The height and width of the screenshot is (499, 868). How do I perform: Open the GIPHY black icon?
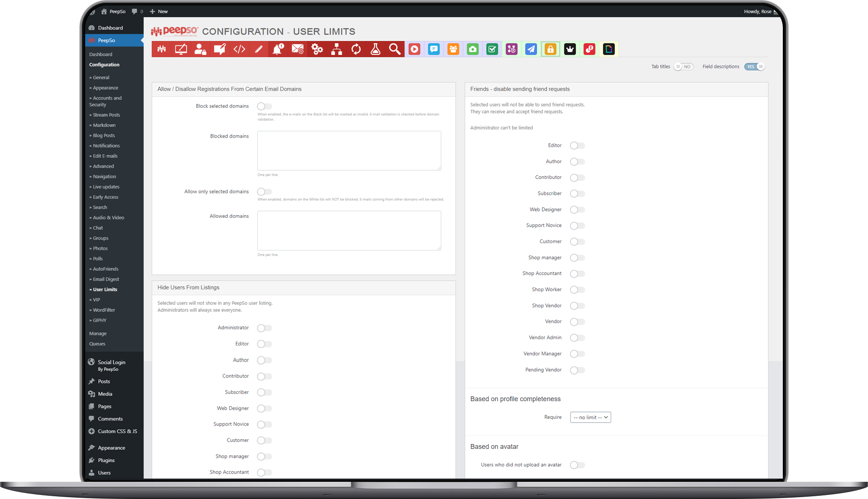[609, 49]
